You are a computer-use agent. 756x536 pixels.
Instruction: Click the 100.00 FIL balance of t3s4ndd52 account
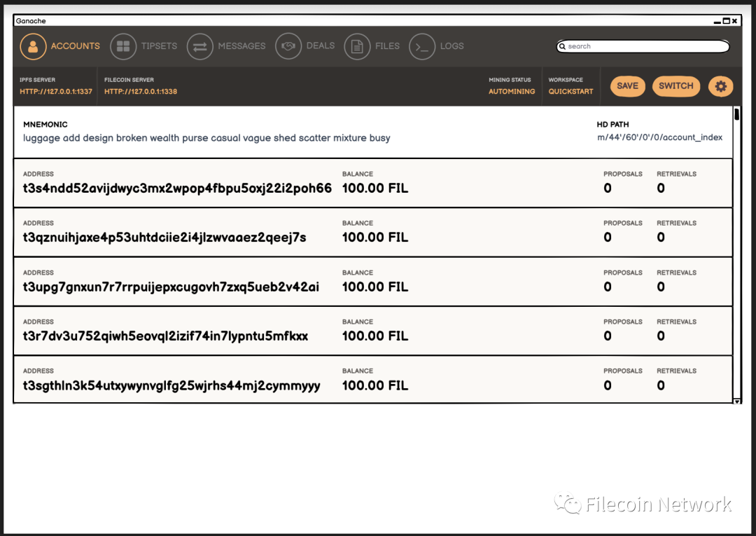tap(375, 188)
